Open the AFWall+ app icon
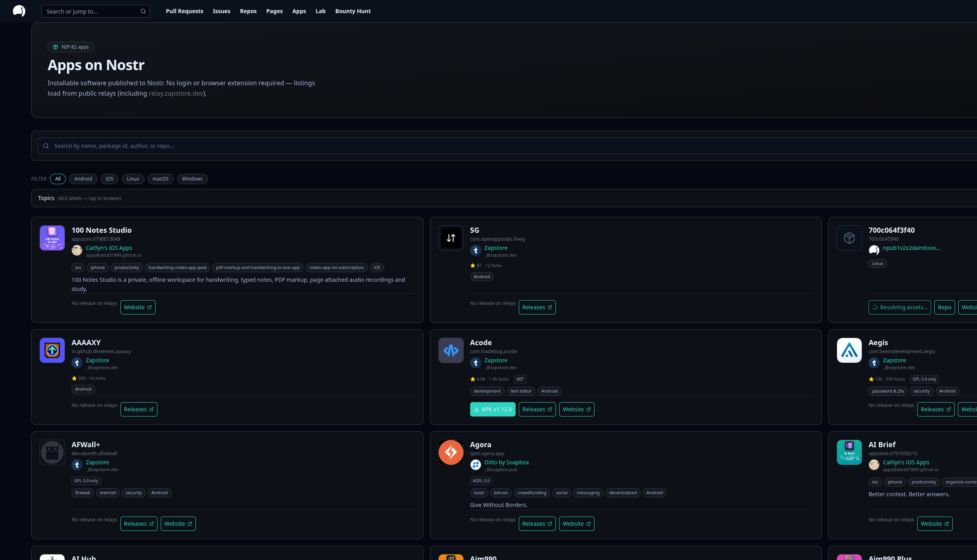Image resolution: width=977 pixels, height=560 pixels. click(x=52, y=452)
